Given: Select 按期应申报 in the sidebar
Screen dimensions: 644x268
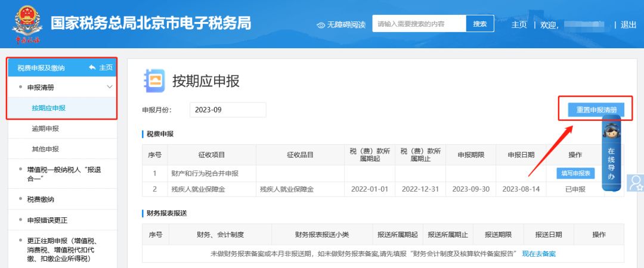Looking at the screenshot, I should (49, 108).
